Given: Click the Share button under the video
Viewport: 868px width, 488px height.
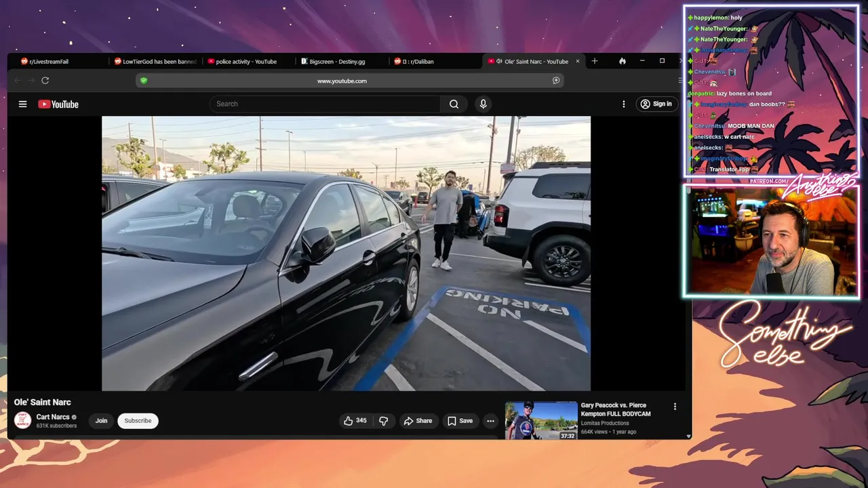Looking at the screenshot, I should (x=418, y=421).
